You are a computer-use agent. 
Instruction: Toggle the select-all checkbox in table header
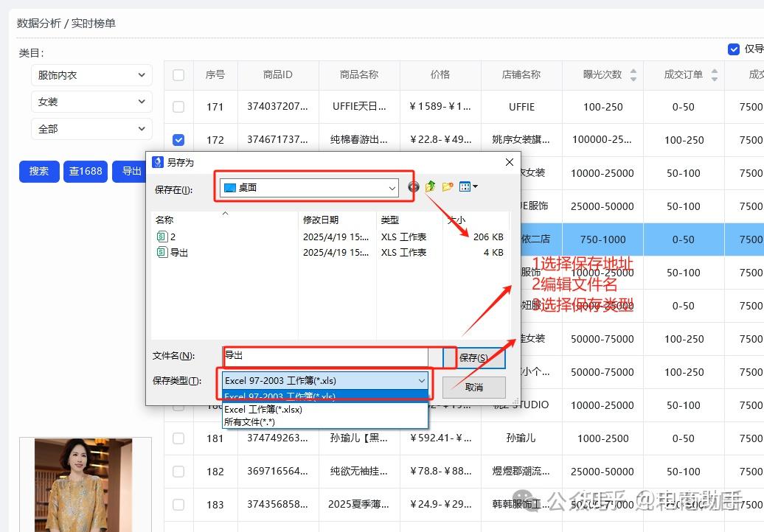[x=178, y=75]
